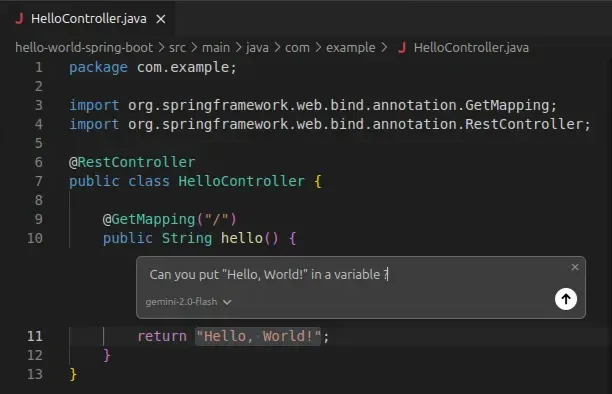Click the String return type
612x394 pixels.
(187, 238)
